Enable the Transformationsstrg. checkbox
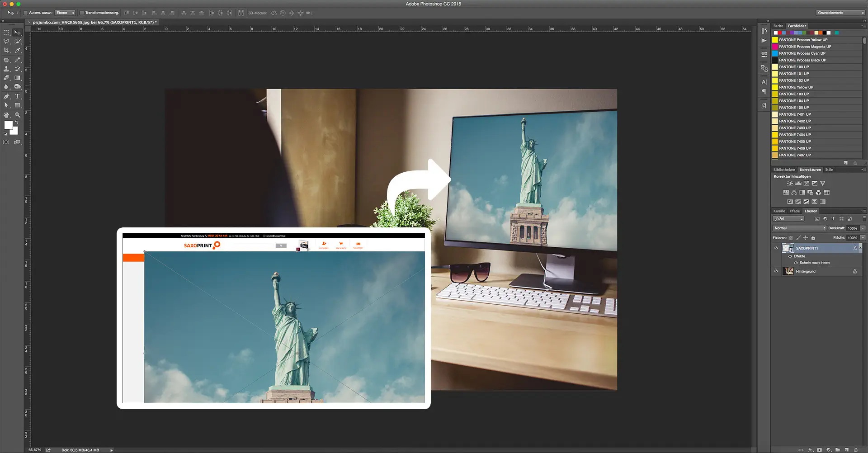Screen dimensions: 868x453 [x=82, y=13]
